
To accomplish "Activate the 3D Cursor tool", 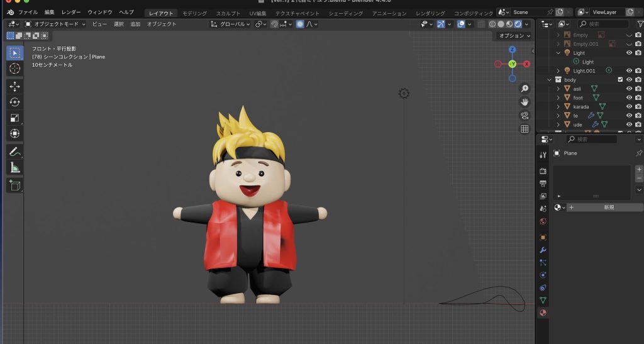I will click(x=14, y=68).
